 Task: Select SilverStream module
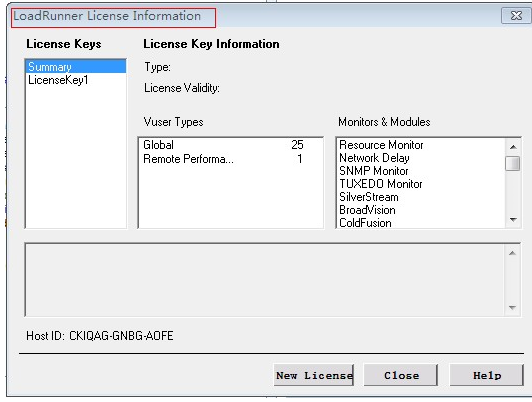pos(369,197)
